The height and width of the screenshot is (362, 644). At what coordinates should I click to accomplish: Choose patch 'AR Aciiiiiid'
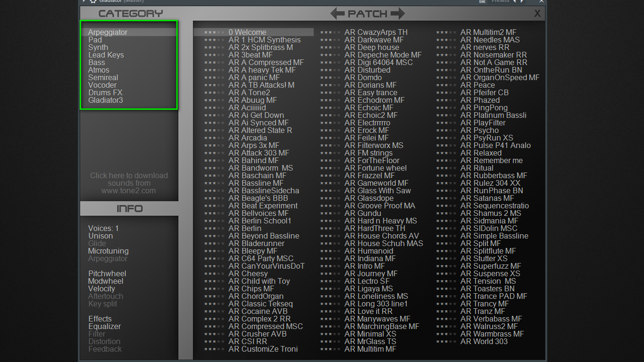coord(248,108)
